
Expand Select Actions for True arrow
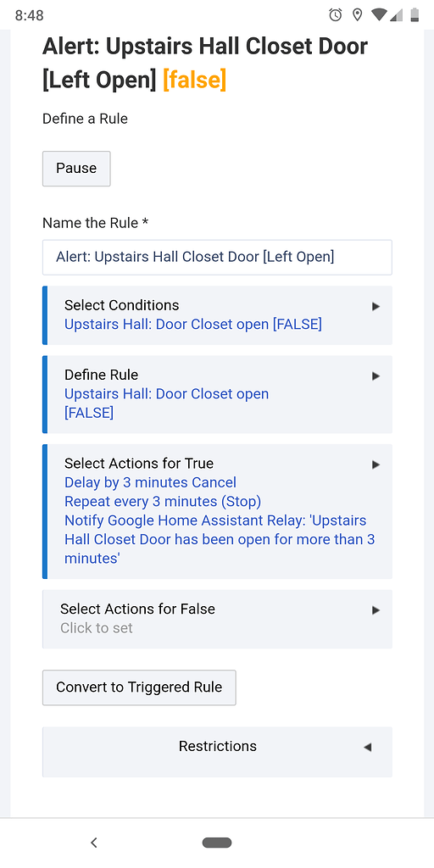click(376, 465)
